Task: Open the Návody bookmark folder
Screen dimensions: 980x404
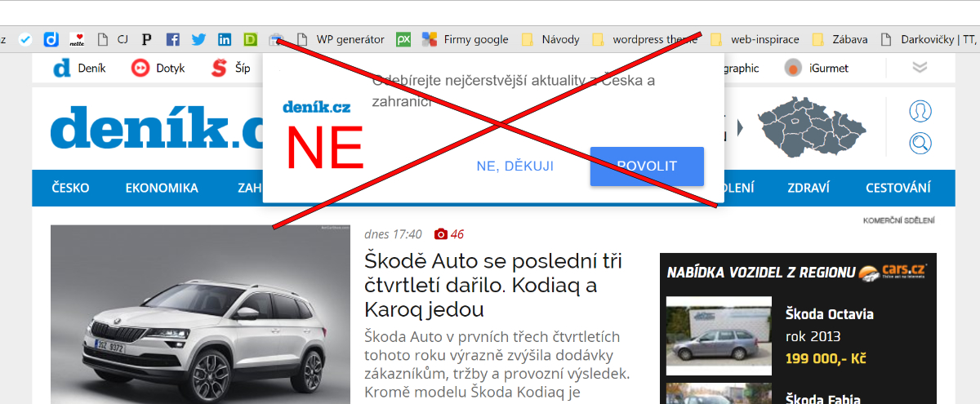Action: tap(550, 39)
